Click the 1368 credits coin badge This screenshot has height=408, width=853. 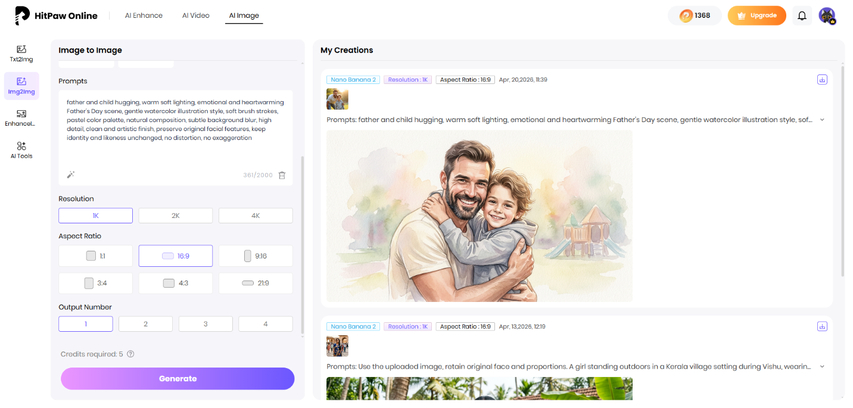(695, 16)
